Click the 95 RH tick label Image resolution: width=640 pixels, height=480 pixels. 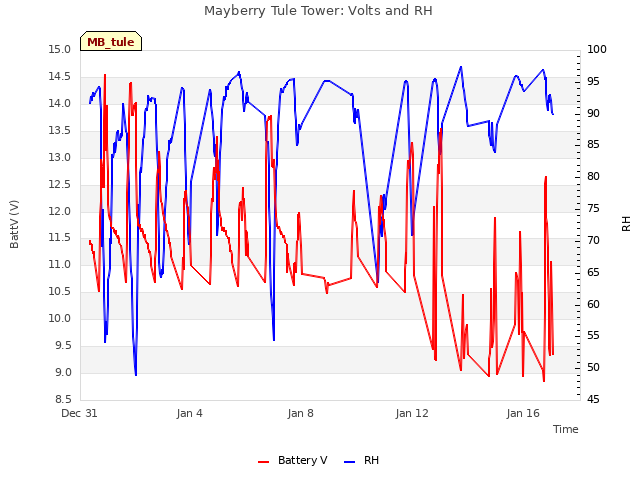(593, 81)
